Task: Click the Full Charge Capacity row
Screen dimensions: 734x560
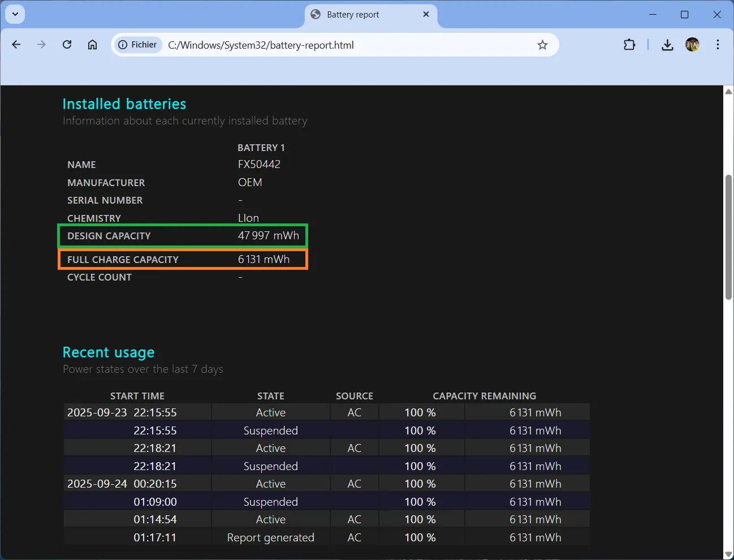Action: 183,260
